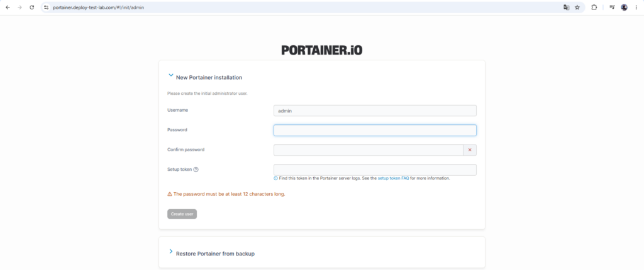
Task: Open the setup token FAQ link
Action: tap(393, 178)
